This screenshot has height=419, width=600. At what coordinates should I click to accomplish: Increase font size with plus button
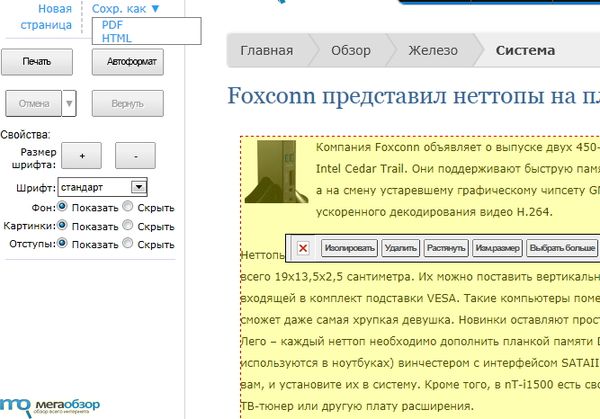[x=82, y=156]
